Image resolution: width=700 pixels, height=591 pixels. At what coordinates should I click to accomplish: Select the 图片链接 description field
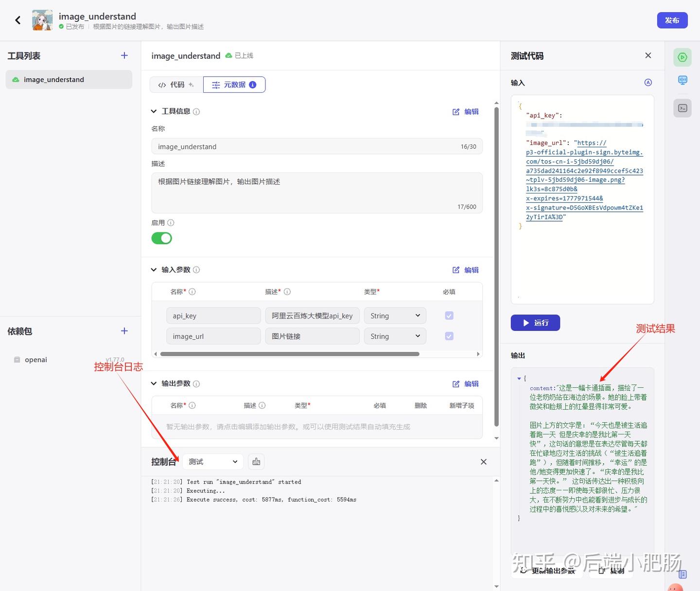(x=312, y=336)
